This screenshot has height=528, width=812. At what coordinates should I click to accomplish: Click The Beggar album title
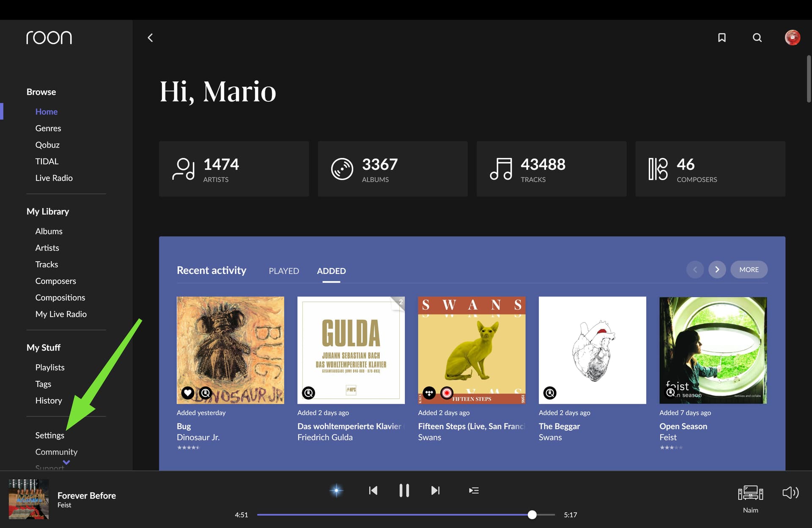(559, 426)
